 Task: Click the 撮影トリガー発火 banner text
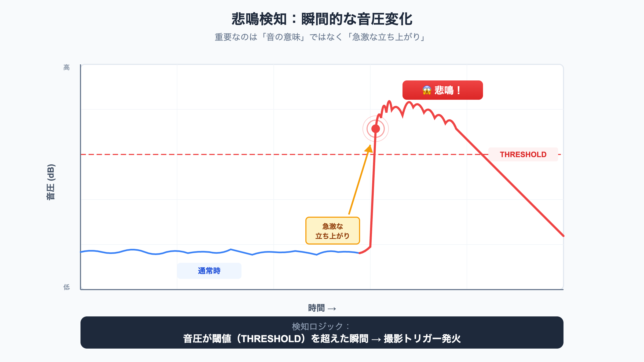pos(422,339)
